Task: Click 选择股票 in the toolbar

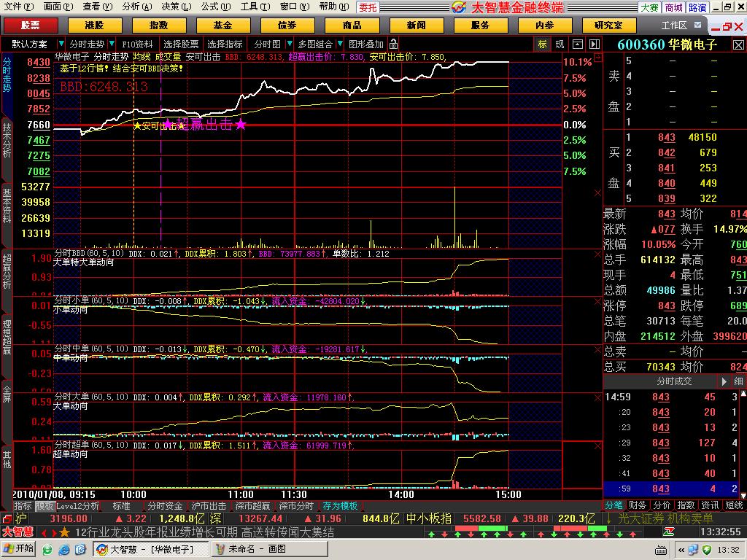Action: [181, 44]
